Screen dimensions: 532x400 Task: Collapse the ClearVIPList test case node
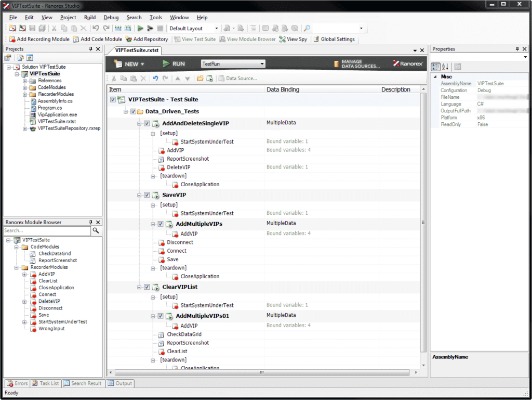(139, 287)
